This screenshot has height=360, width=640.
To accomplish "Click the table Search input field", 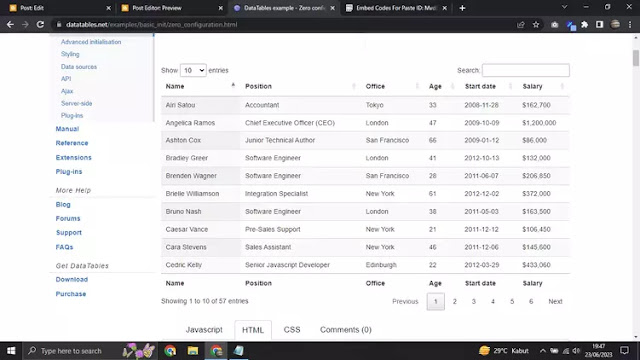I will [525, 70].
